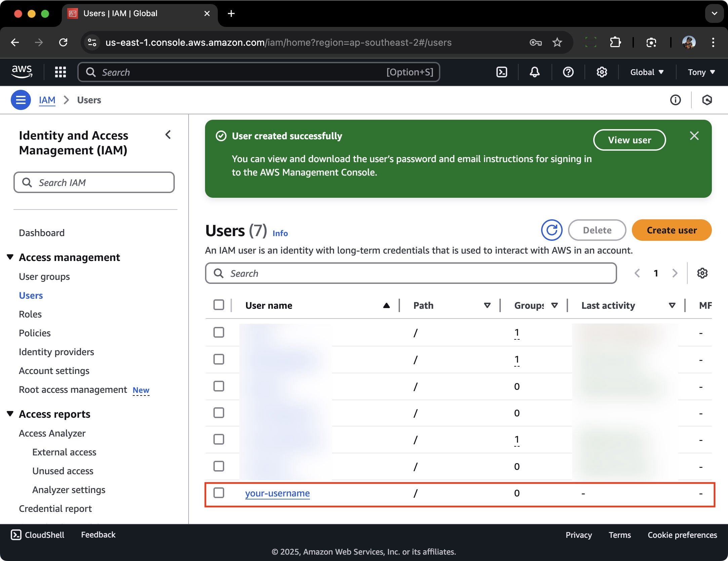Open console settings with the gear icon

pos(602,72)
